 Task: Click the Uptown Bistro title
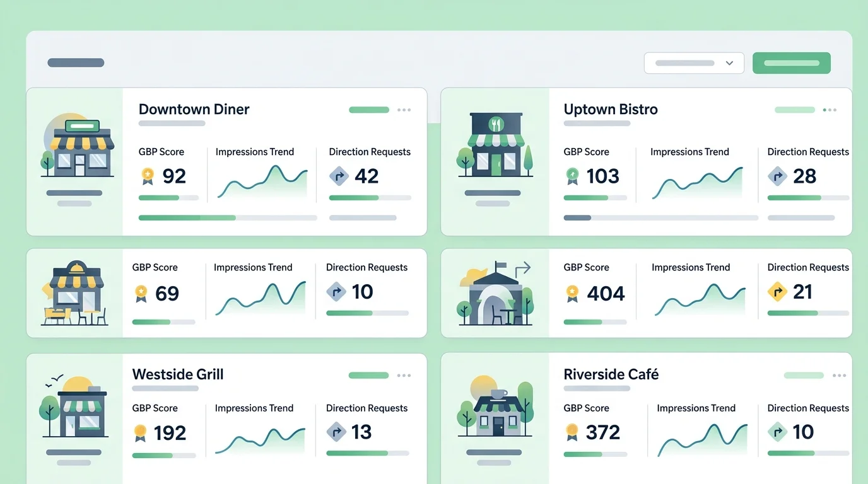click(611, 109)
